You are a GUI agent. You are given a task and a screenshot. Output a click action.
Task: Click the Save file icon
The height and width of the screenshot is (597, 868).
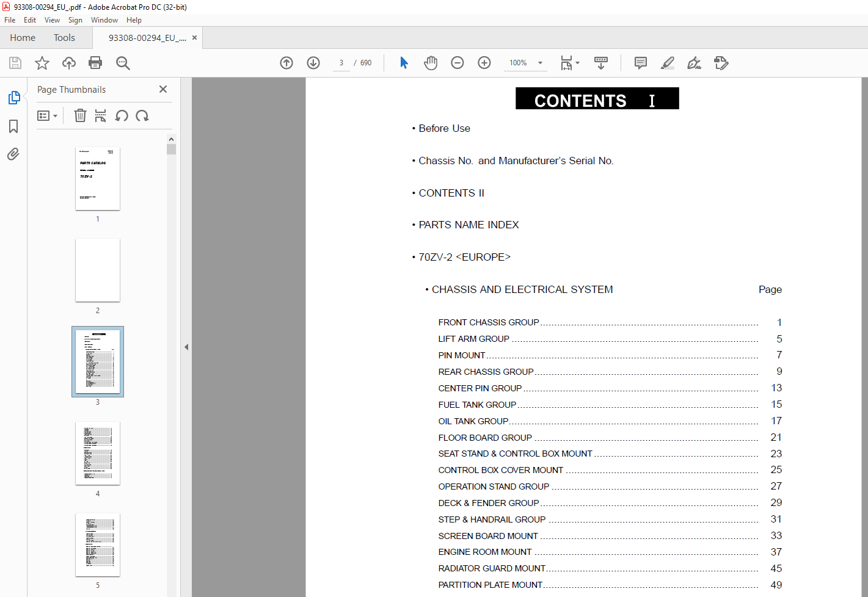[x=15, y=63]
